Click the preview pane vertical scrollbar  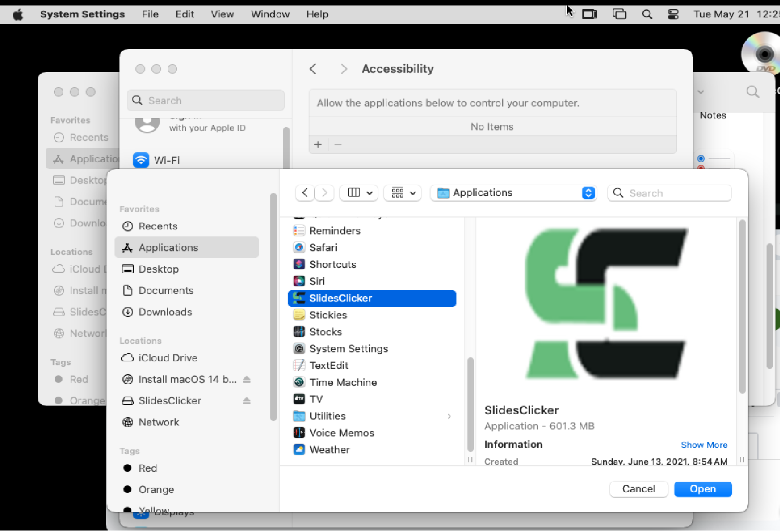tap(742, 307)
